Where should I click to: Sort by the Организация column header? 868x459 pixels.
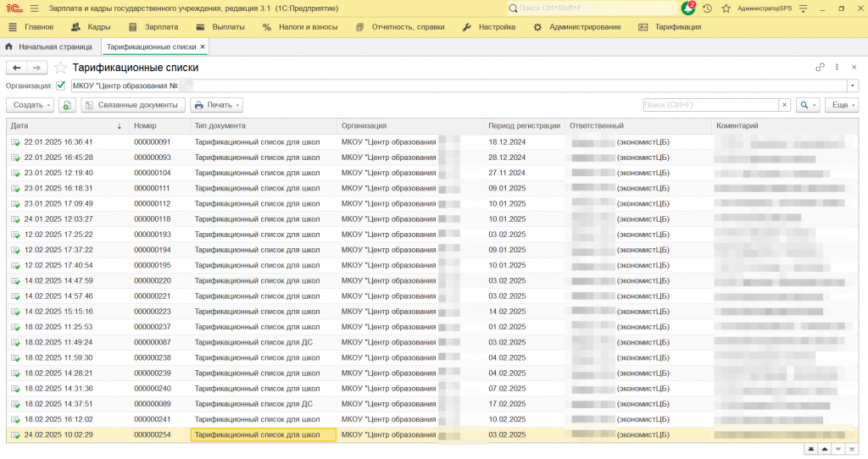click(x=410, y=126)
